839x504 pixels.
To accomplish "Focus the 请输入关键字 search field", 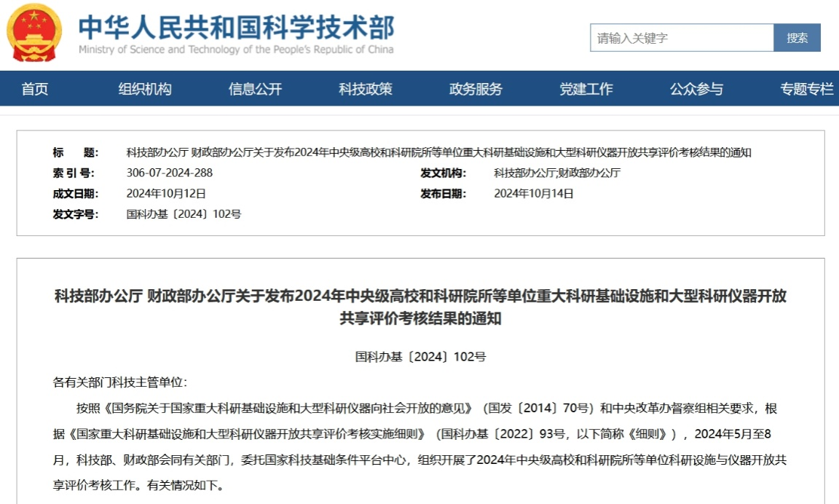I will click(682, 38).
